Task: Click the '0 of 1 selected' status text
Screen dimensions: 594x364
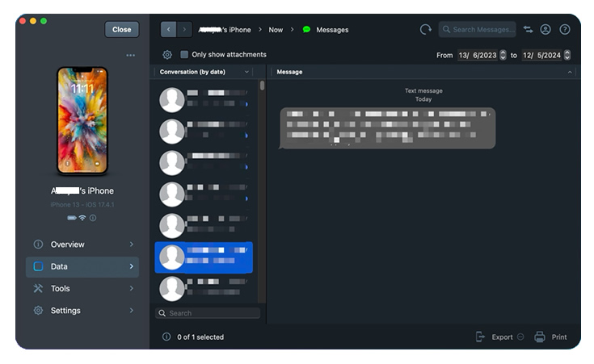Action: [x=200, y=337]
